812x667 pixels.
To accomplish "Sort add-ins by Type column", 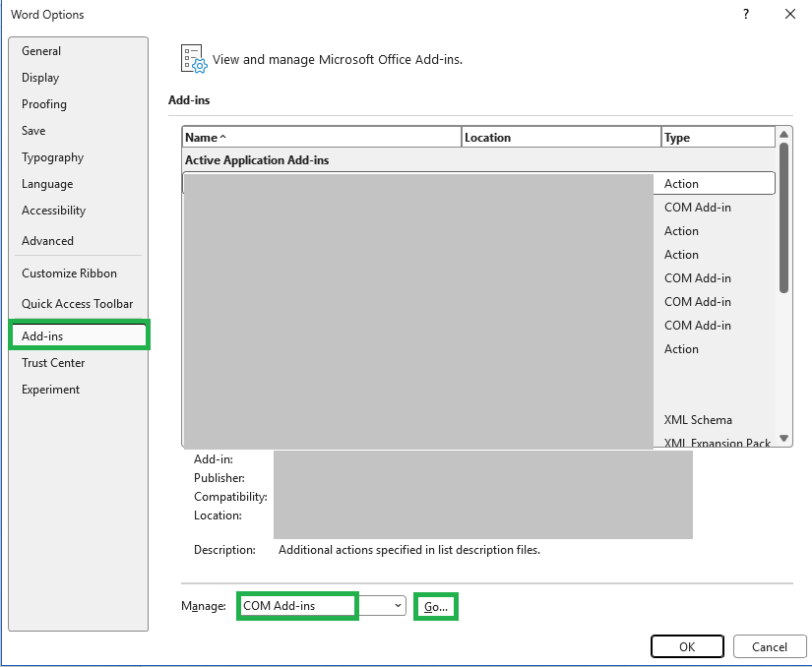I will coord(718,137).
